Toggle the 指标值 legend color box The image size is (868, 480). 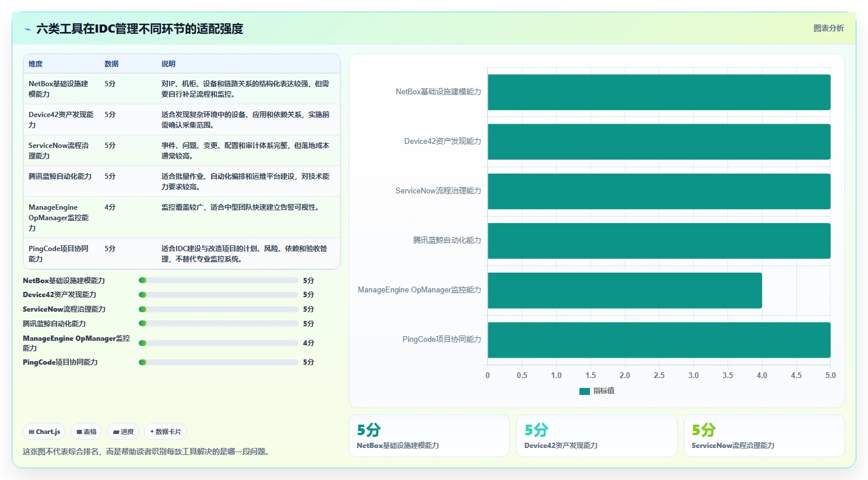click(x=585, y=391)
